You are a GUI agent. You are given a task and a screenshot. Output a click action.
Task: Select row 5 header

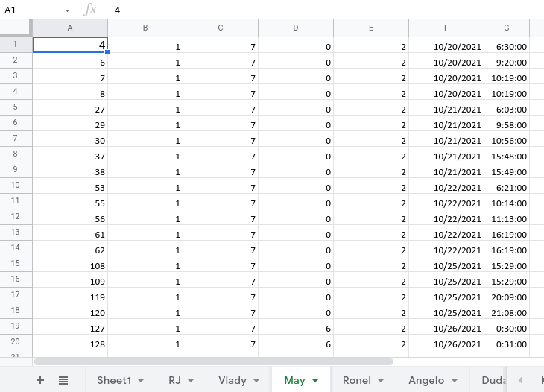(16, 107)
